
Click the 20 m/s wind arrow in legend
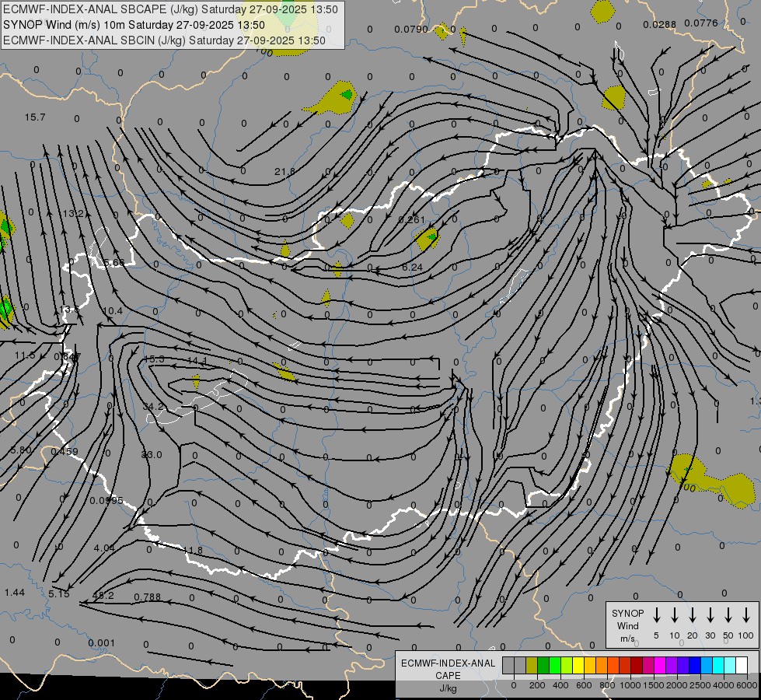click(692, 615)
